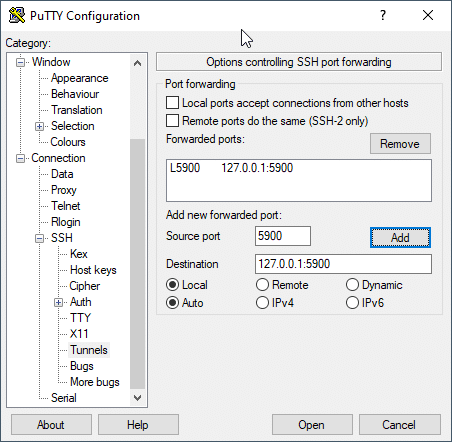The height and width of the screenshot is (442, 452).
Task: Click the question mark help icon
Action: point(383,15)
